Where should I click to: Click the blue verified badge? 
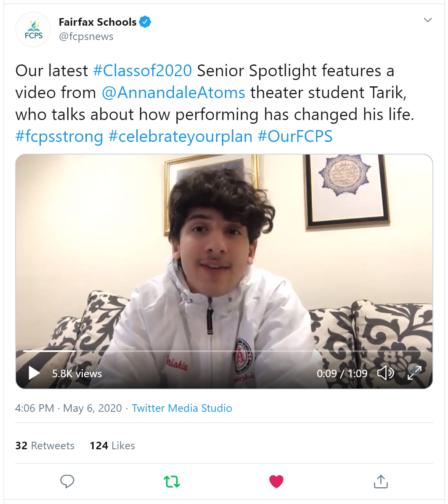point(145,21)
